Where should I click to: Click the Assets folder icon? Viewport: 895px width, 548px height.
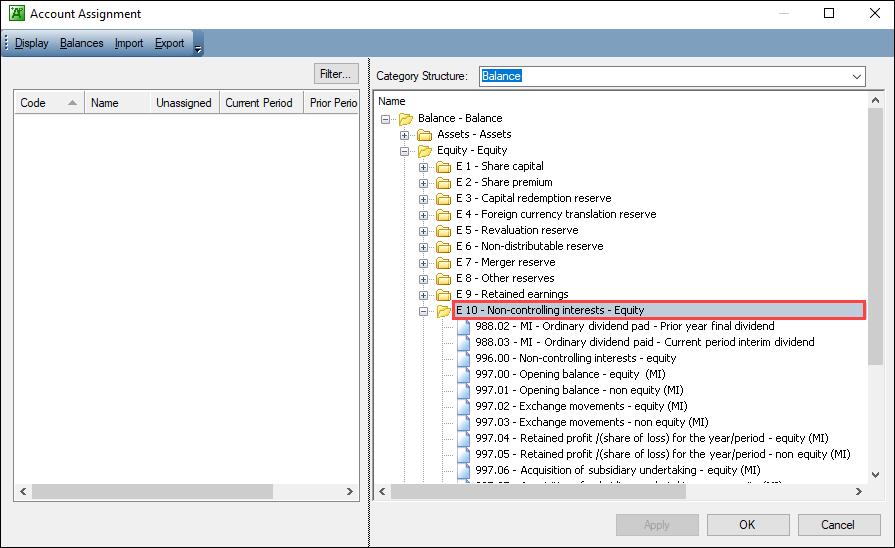click(x=424, y=134)
